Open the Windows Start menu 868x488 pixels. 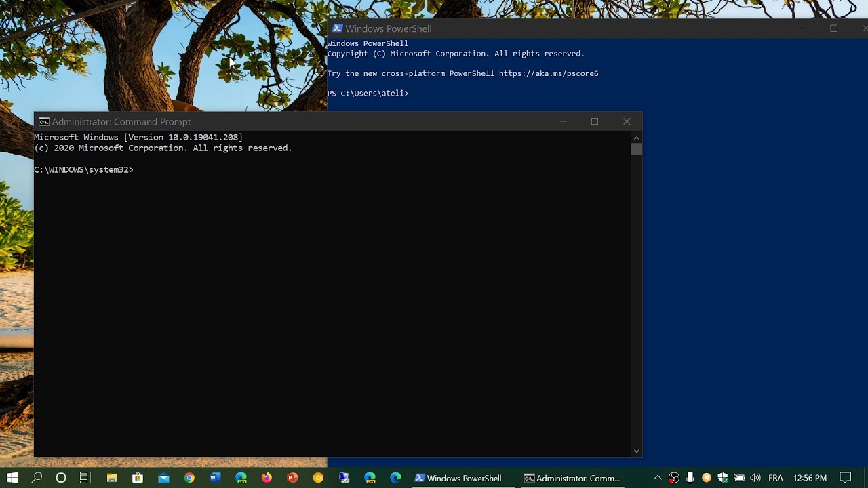pyautogui.click(x=12, y=478)
